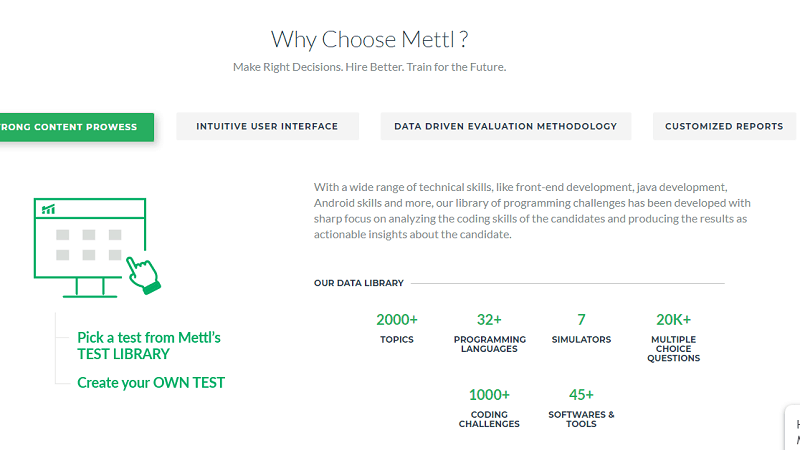The image size is (800, 450).
Task: Click Create your OWN TEST link
Action: 150,382
